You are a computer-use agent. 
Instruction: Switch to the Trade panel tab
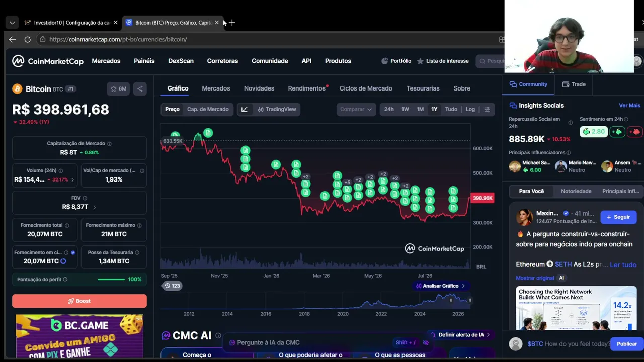click(574, 84)
